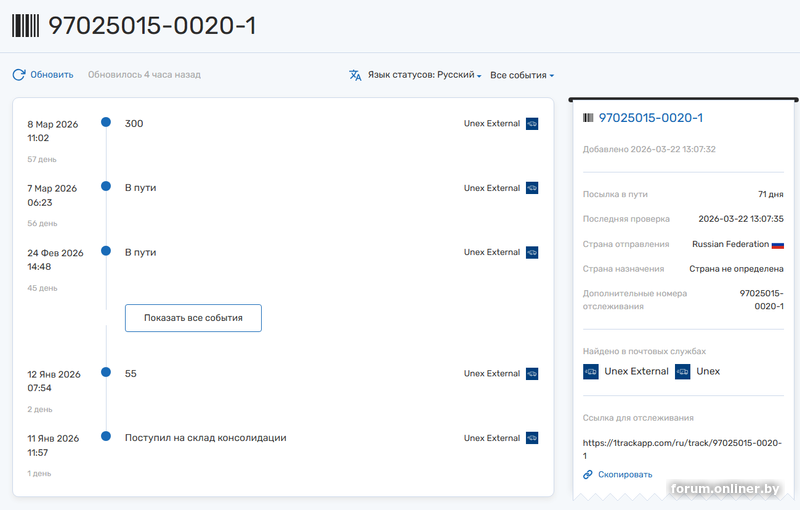Click timeline dot for 8 Мар 2026
The height and width of the screenshot is (510, 800).
pos(106,122)
